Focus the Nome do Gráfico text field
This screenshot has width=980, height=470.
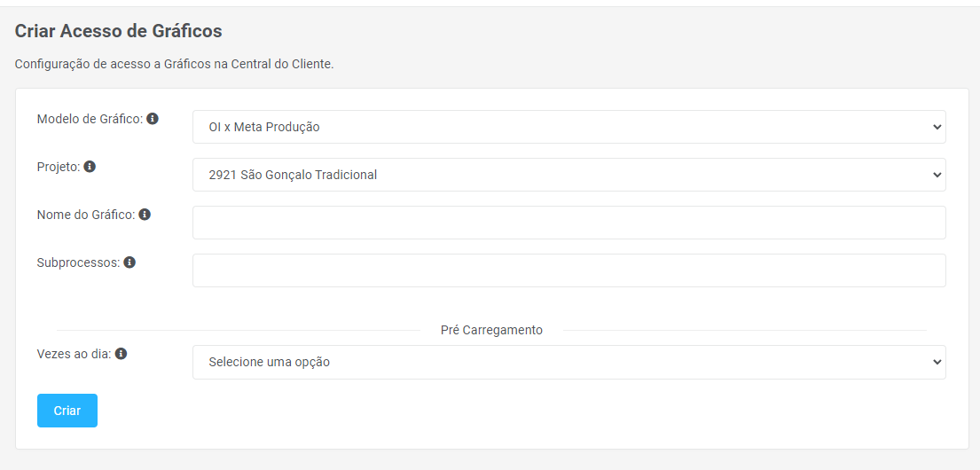[568, 223]
